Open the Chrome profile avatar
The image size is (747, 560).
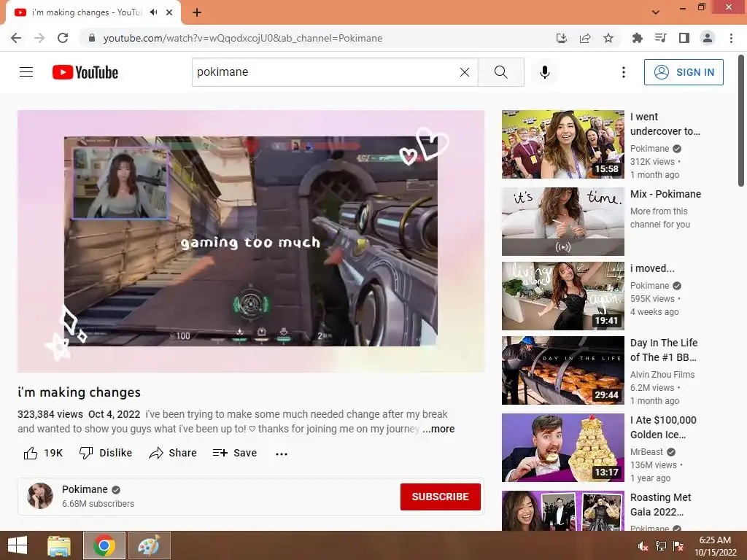(708, 38)
